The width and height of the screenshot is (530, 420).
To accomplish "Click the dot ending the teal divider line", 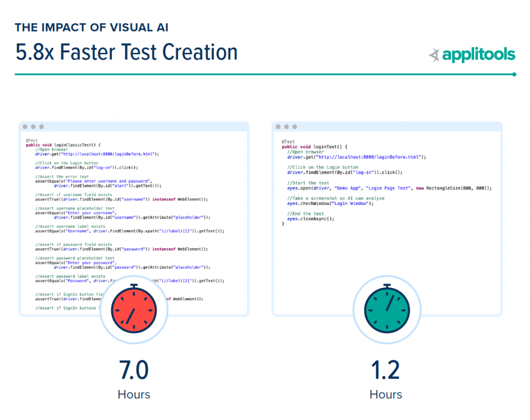I will click(x=514, y=74).
